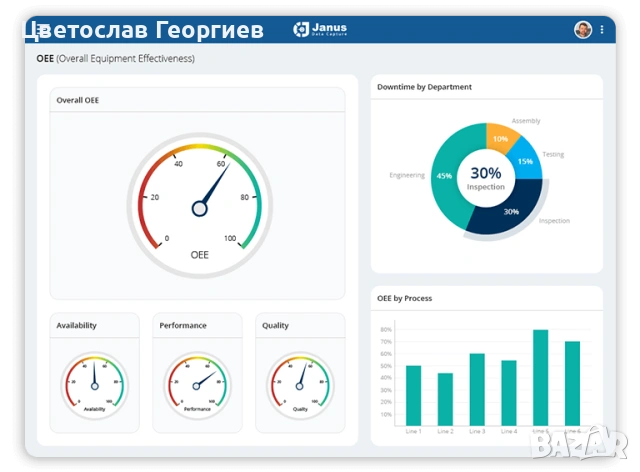This screenshot has width=640, height=472.
Task: Click the 'Testing' legend label
Action: [553, 154]
